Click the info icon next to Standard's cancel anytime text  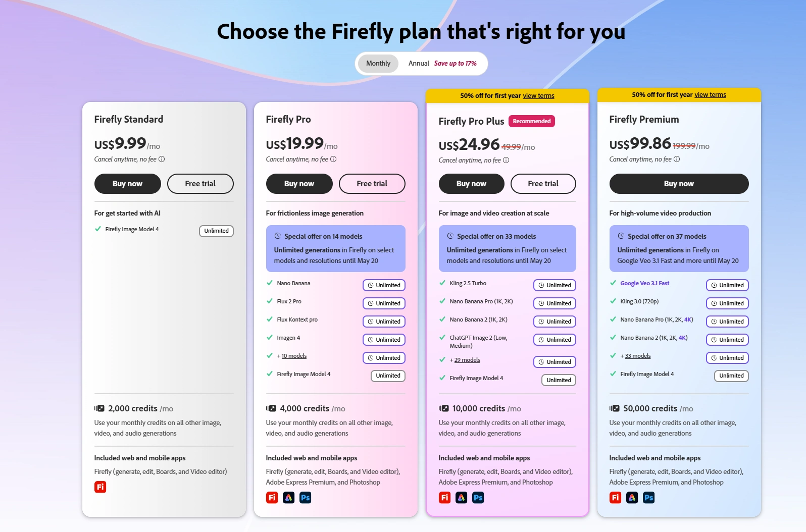[x=162, y=158]
